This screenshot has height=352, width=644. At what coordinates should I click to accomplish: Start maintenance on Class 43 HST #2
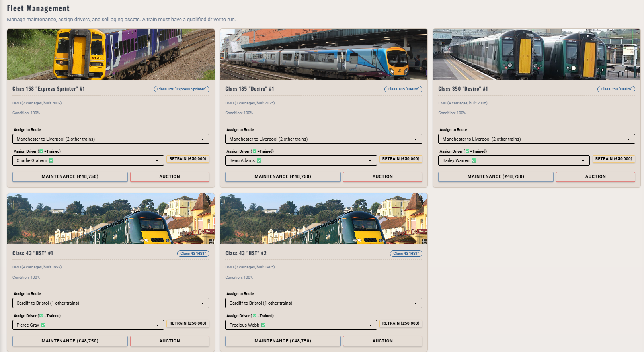(283, 341)
